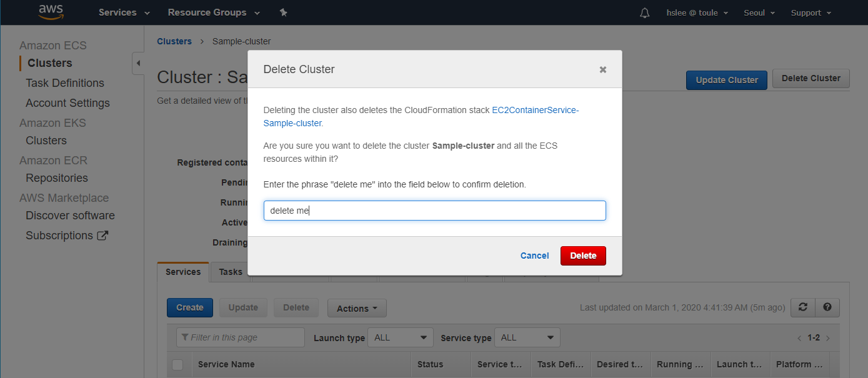Open the Service type ALL dropdown
The width and height of the screenshot is (868, 378).
point(527,337)
